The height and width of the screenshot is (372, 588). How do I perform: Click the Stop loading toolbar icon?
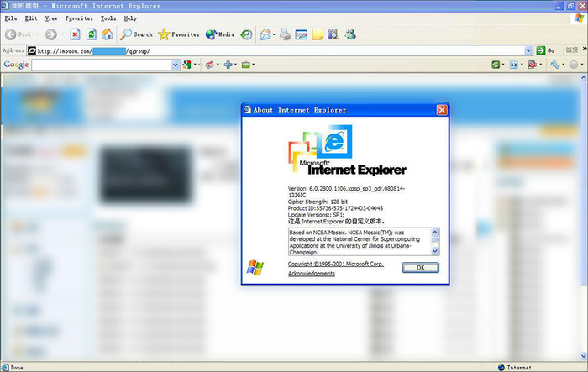click(x=75, y=34)
